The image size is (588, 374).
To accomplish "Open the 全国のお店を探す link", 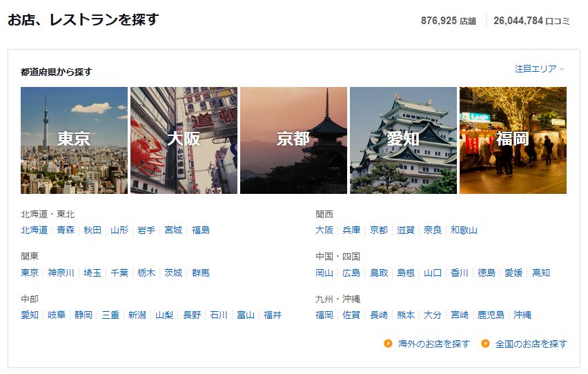I will 531,344.
